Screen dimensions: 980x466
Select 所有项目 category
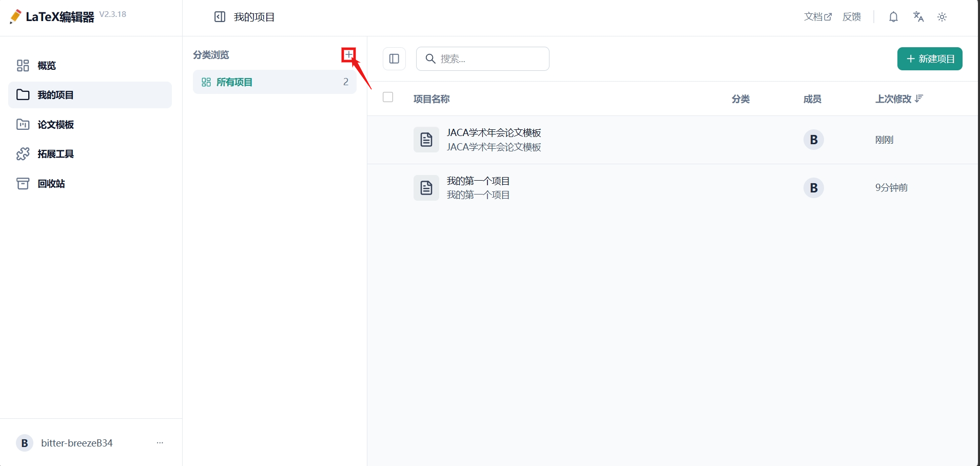tap(275, 82)
